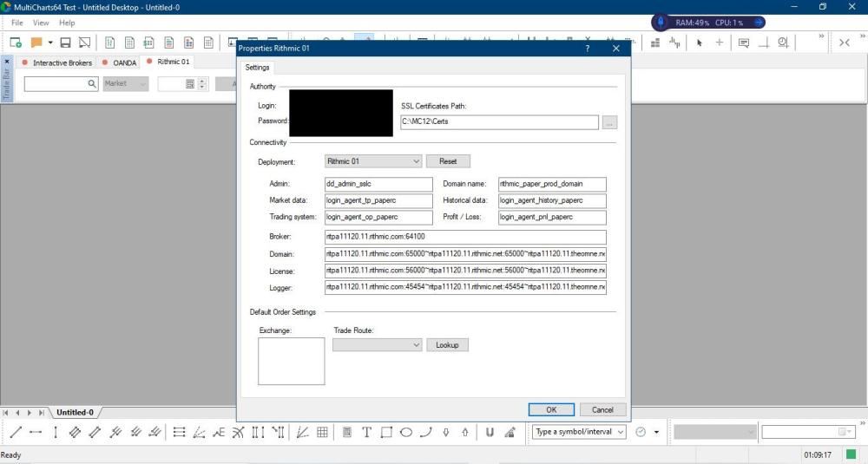Open the symbol/interval dropdown
The image size is (868, 464).
pyautogui.click(x=621, y=432)
